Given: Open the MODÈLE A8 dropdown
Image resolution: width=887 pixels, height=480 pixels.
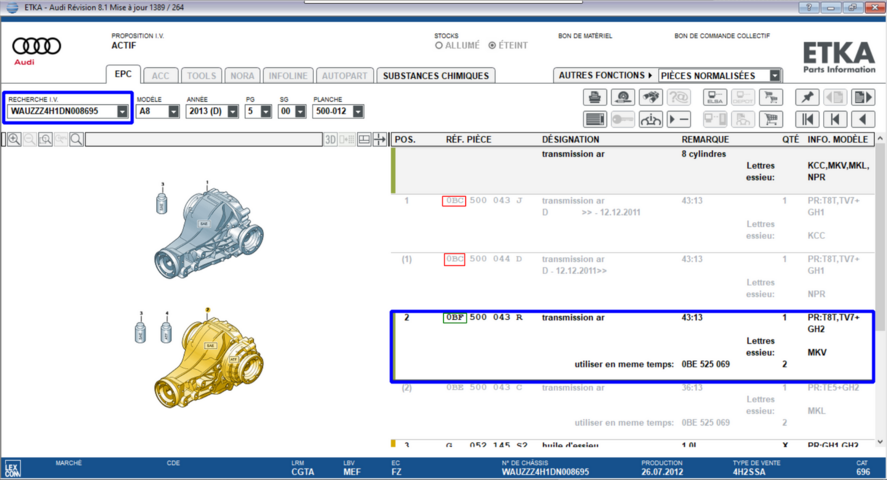Looking at the screenshot, I should 173,111.
